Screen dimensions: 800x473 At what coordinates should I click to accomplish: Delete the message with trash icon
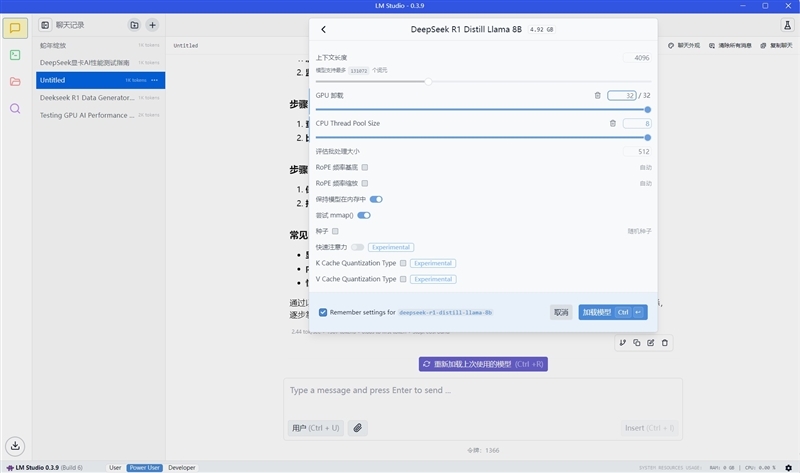665,343
